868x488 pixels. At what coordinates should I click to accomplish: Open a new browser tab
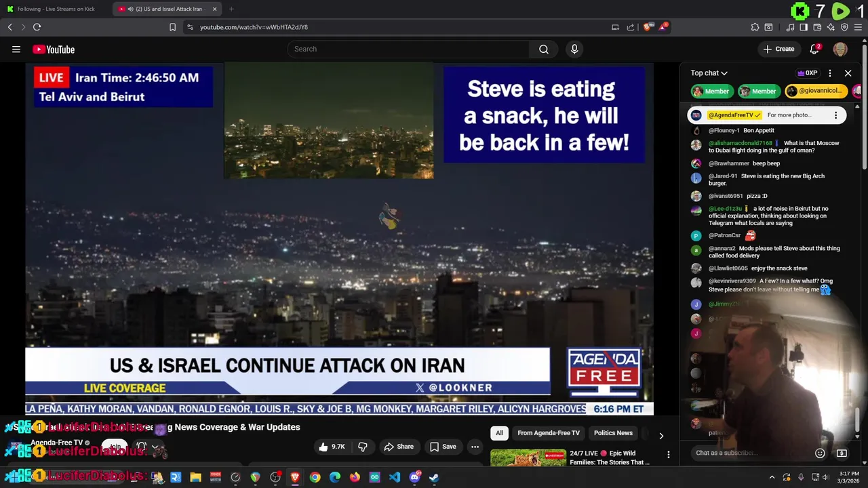231,9
